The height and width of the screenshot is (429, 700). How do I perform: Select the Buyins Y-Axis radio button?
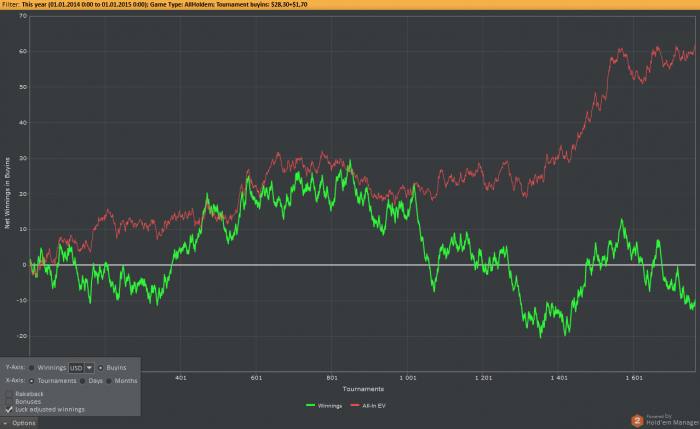point(100,368)
